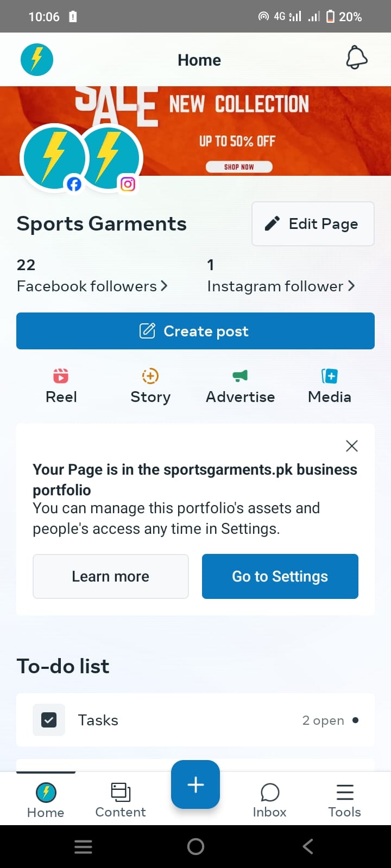The image size is (391, 868).
Task: Add a new Story
Action: point(150,386)
